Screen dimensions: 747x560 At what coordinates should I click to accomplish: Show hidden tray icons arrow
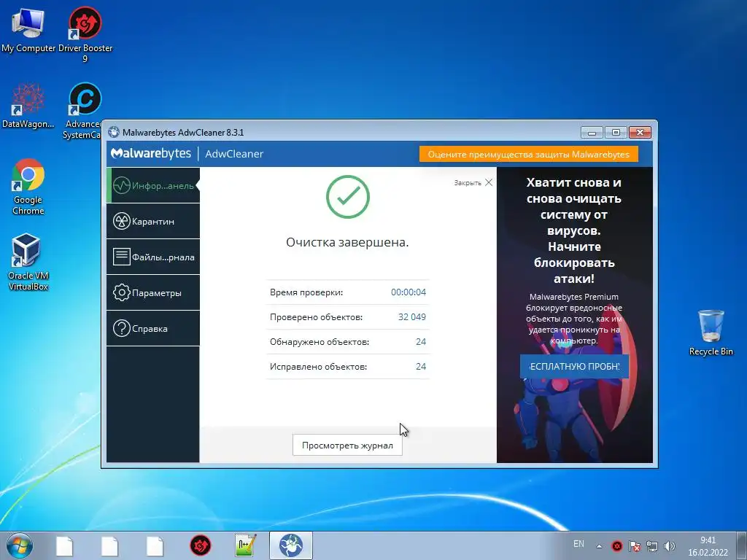pyautogui.click(x=599, y=546)
